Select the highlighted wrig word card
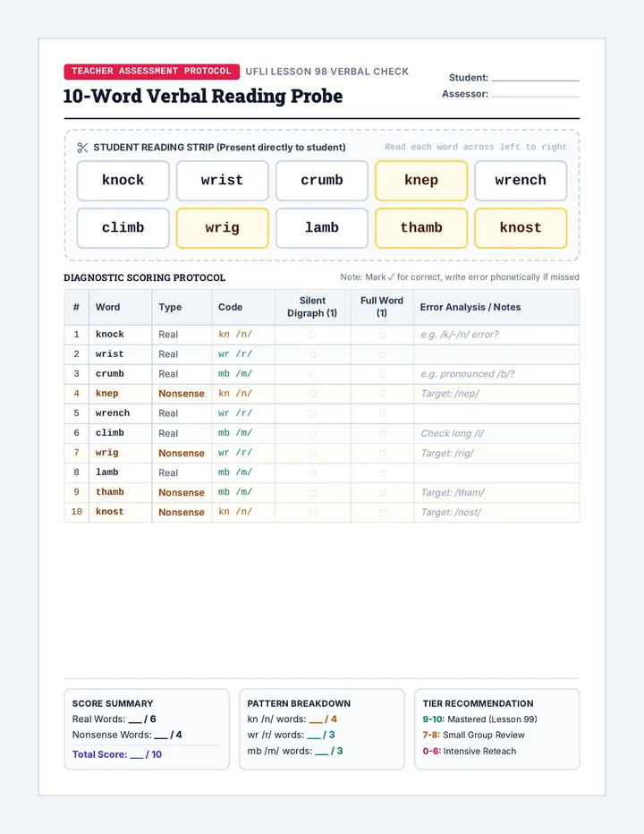 point(223,228)
